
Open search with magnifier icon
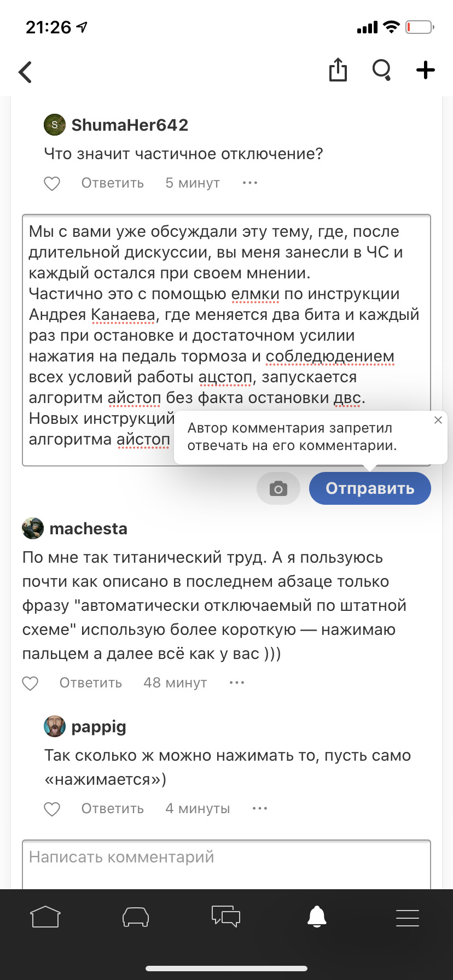pos(381,71)
